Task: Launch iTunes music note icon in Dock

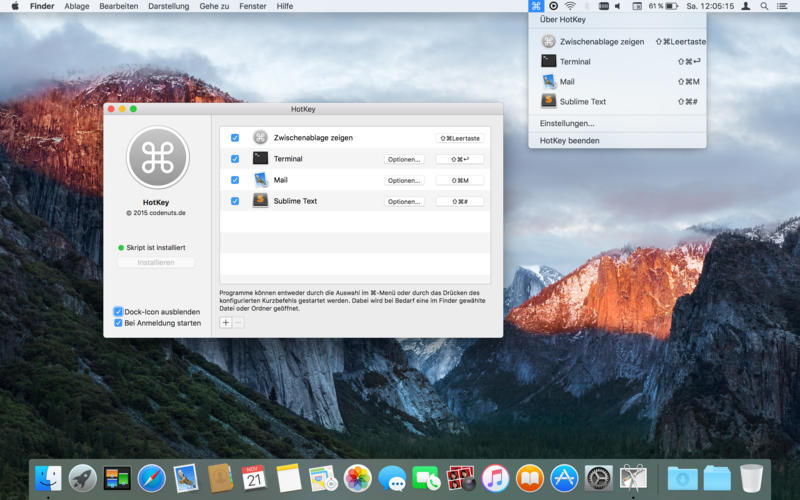Action: tap(495, 479)
